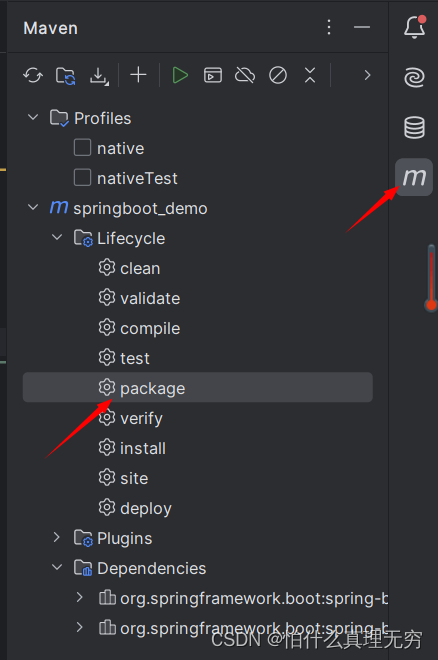Open Database tool window icon
The image size is (438, 660).
tap(414, 128)
